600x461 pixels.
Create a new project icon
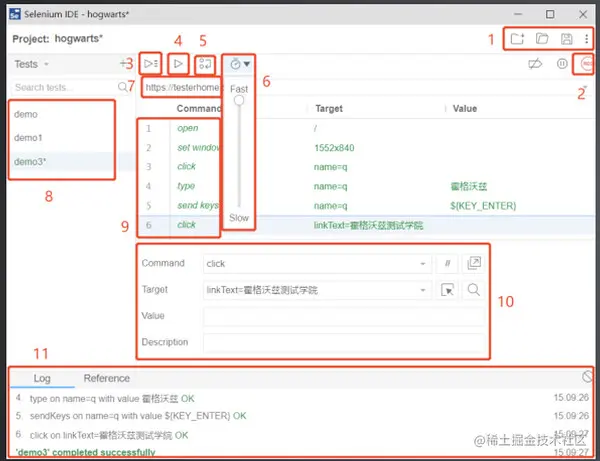[x=517, y=39]
